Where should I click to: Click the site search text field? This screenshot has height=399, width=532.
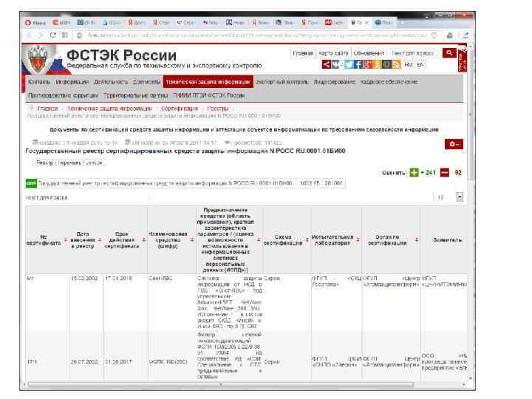tap(415, 53)
